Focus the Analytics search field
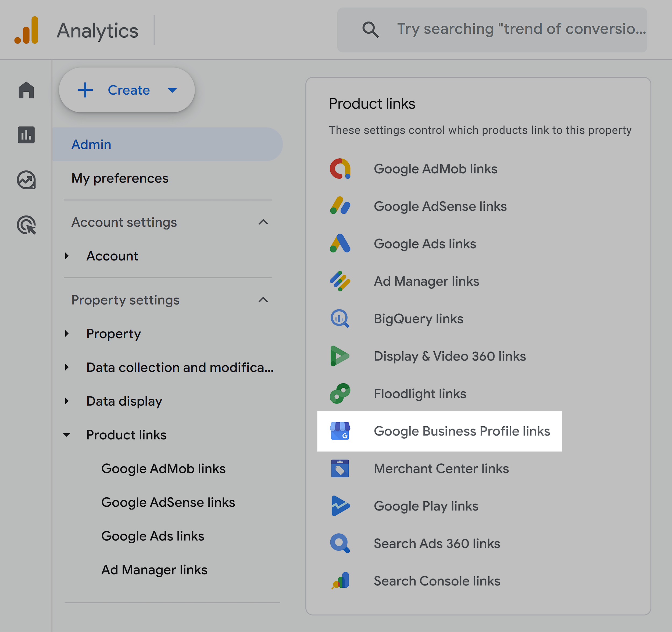 [x=492, y=30]
